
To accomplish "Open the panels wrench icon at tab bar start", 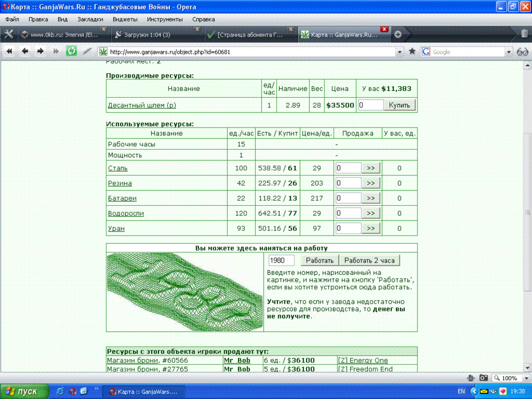I will pyautogui.click(x=9, y=34).
